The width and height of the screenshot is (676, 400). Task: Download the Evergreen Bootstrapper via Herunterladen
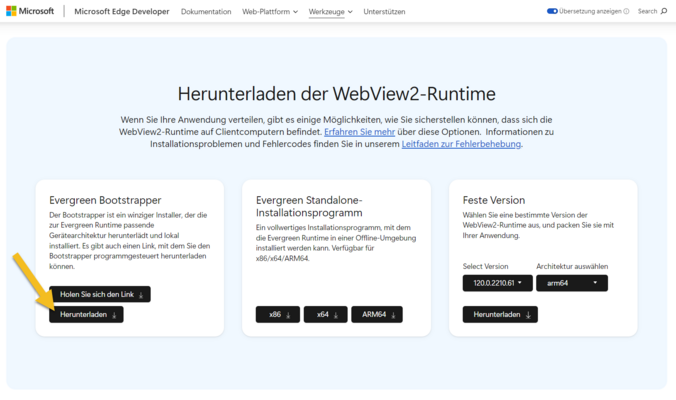[x=85, y=314]
